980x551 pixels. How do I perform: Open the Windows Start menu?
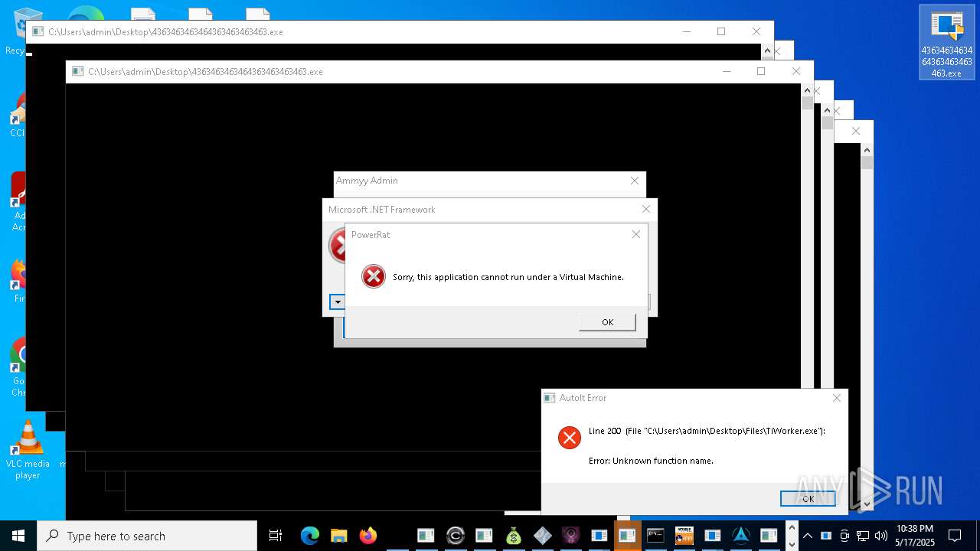point(18,536)
